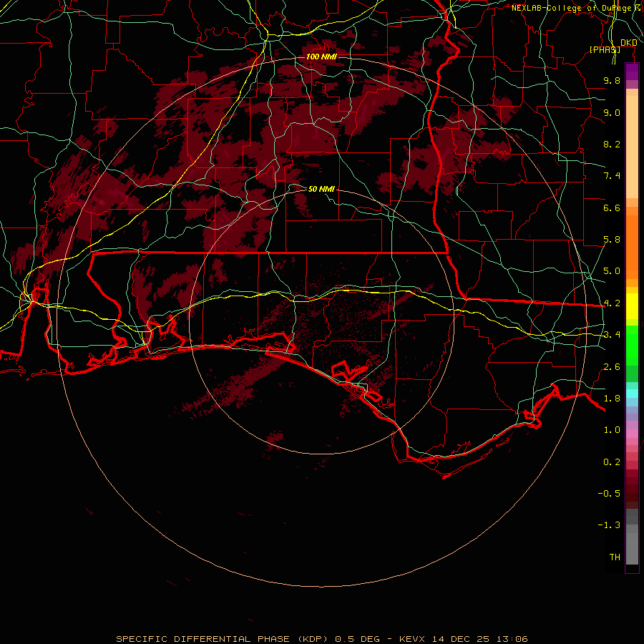Click the 8.2 value on the scale

click(612, 144)
